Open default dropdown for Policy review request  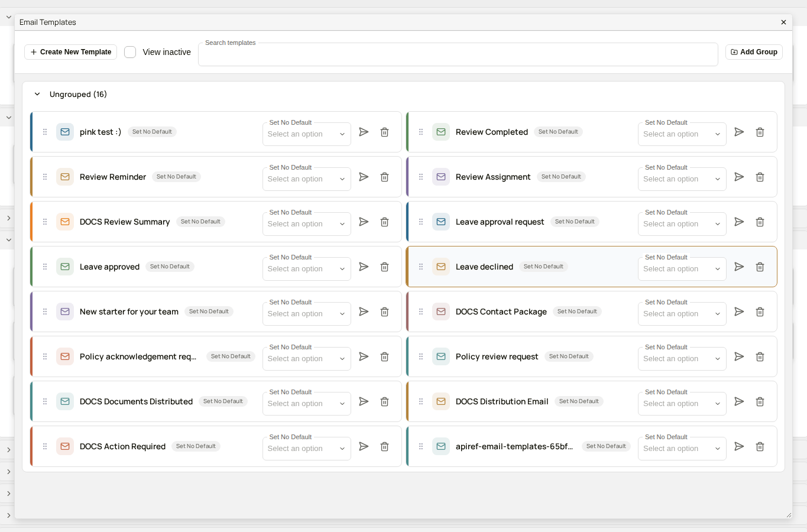coord(682,359)
